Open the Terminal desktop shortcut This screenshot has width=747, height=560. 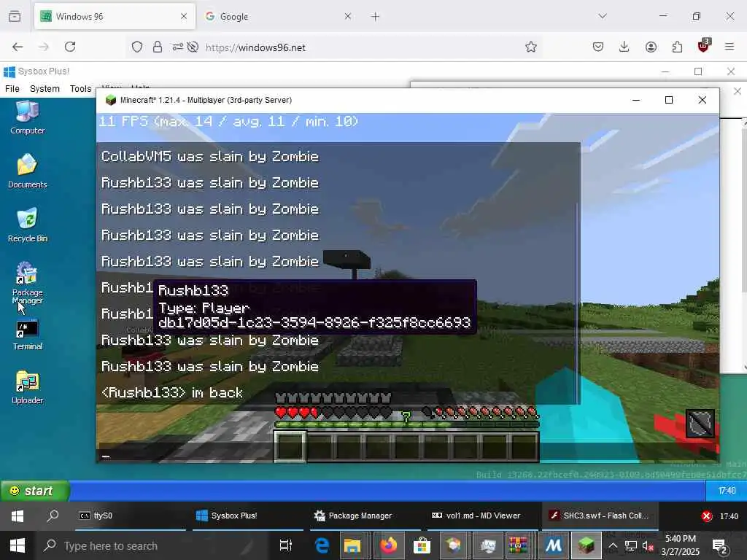(x=27, y=335)
